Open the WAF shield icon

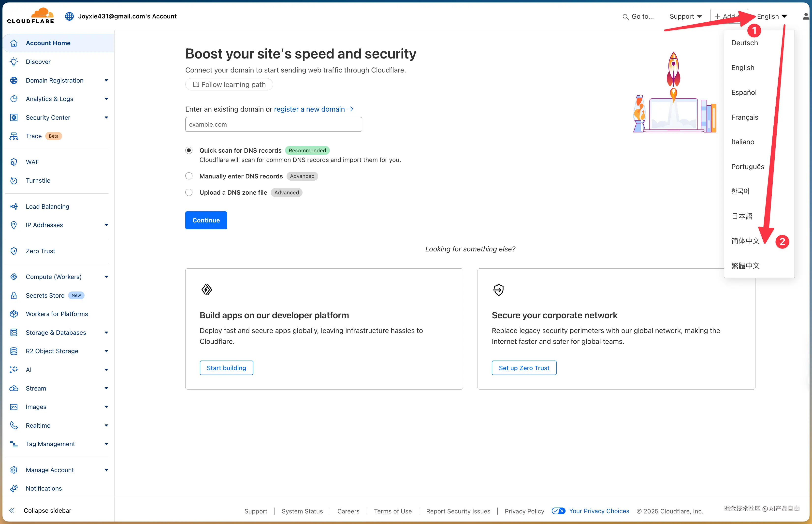14,162
